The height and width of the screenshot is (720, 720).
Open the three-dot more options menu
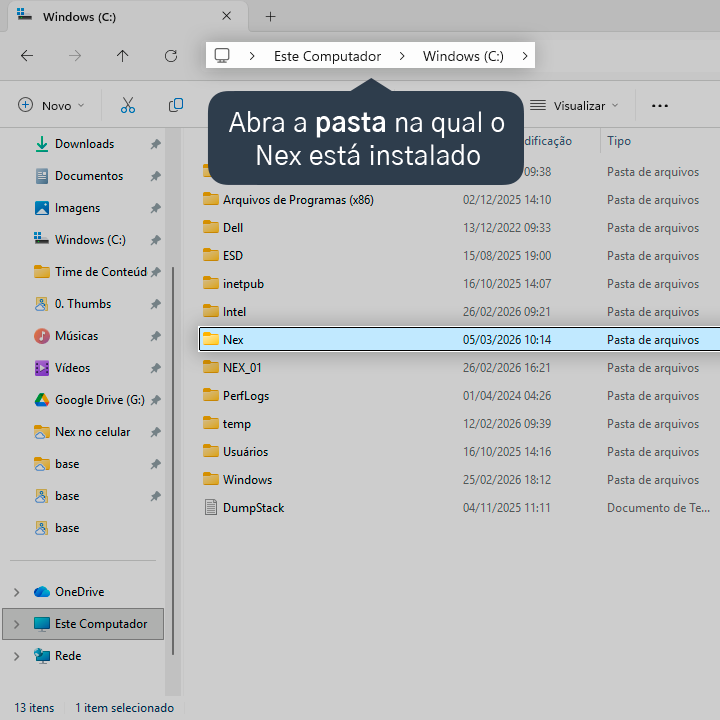click(660, 106)
